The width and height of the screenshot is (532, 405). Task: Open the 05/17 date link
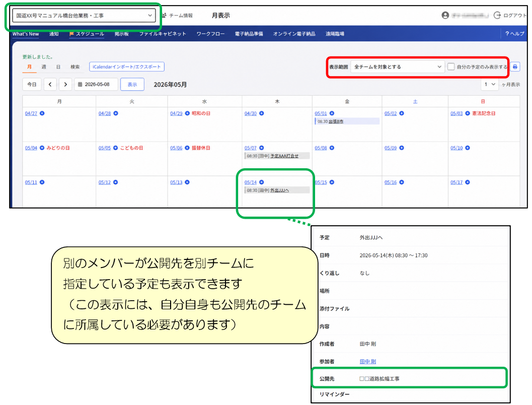coord(457,182)
